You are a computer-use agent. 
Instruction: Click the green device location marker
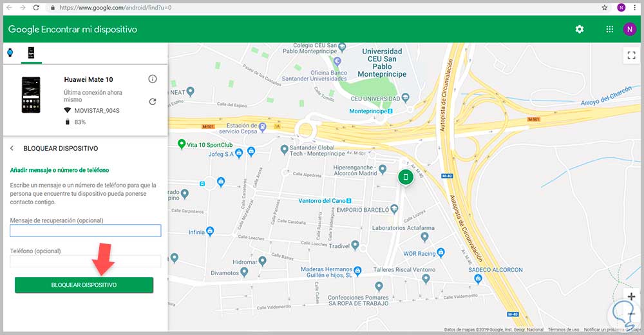(x=405, y=177)
